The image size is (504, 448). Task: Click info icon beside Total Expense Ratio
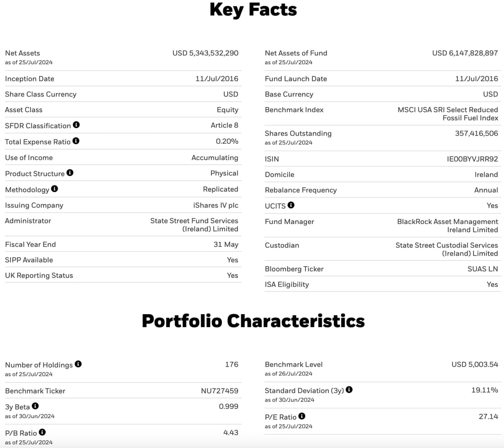pos(76,141)
